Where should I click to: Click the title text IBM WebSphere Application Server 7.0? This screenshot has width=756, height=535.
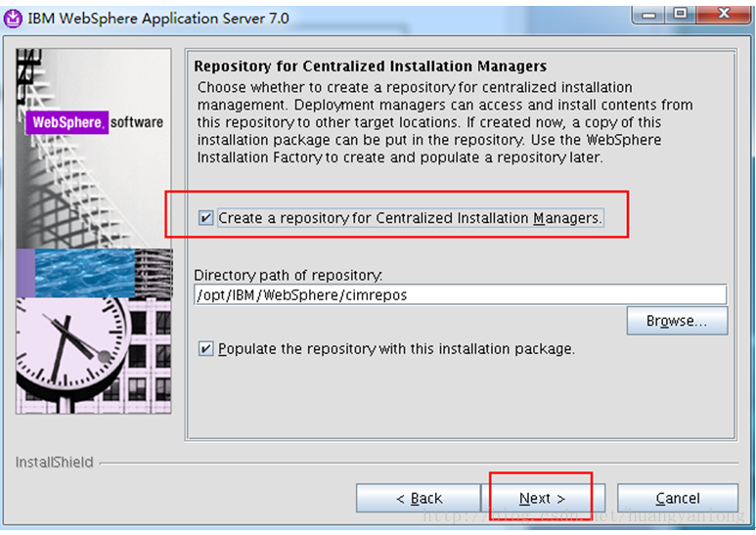[x=158, y=19]
